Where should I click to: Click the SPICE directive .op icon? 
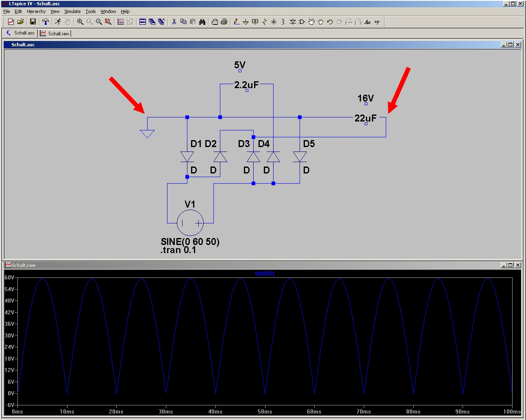pyautogui.click(x=377, y=22)
